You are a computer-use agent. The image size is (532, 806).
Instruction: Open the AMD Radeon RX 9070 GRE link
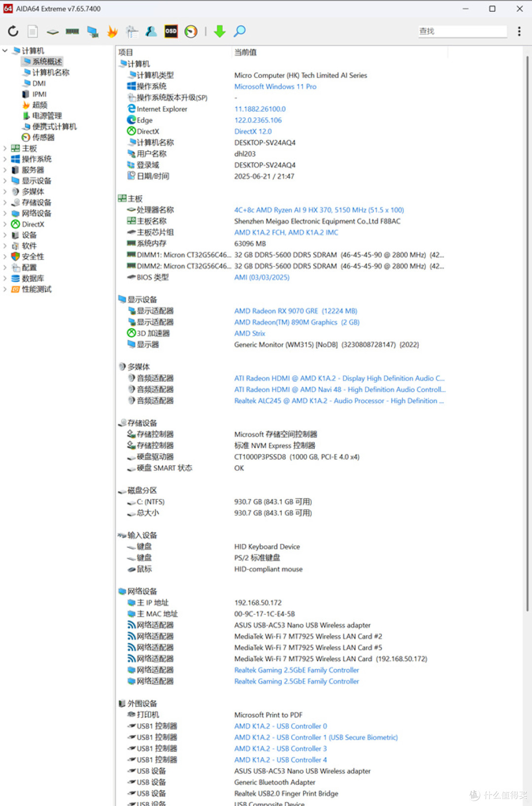click(296, 311)
